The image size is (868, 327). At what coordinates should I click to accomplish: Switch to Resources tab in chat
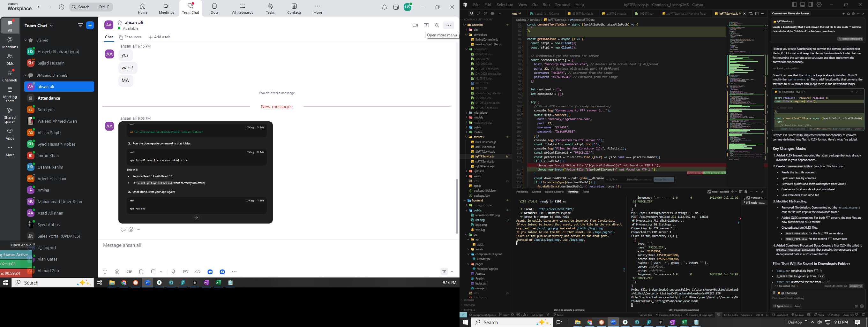pyautogui.click(x=130, y=37)
